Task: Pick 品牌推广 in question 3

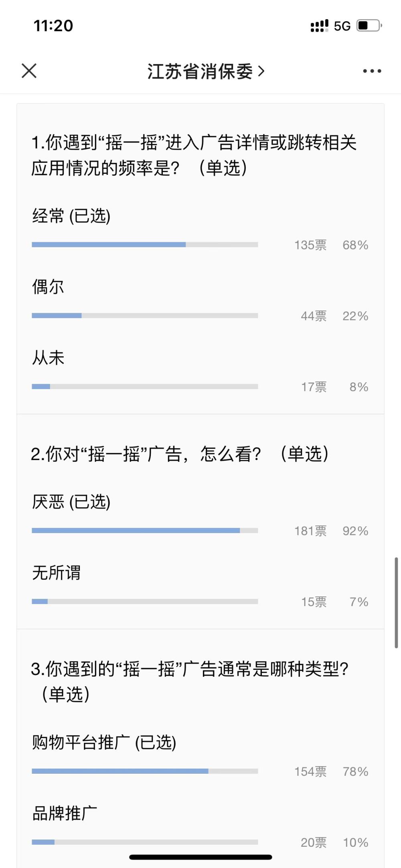Action: pyautogui.click(x=65, y=813)
